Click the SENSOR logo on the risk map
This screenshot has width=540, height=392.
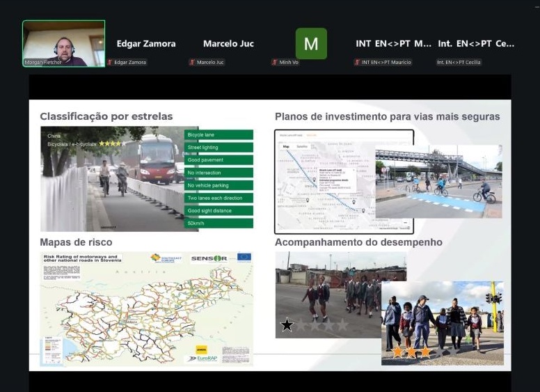(209, 258)
